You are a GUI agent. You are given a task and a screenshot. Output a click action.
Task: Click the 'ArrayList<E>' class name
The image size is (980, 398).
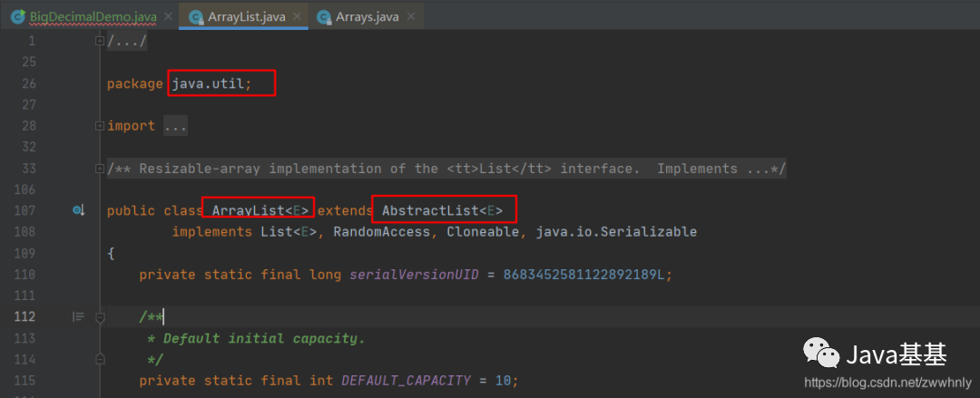pos(260,211)
